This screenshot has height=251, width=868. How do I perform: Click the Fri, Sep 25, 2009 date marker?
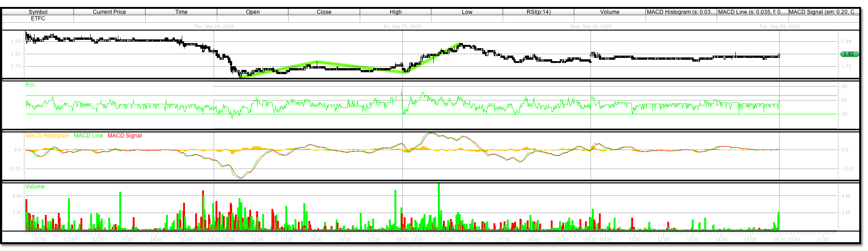[402, 27]
